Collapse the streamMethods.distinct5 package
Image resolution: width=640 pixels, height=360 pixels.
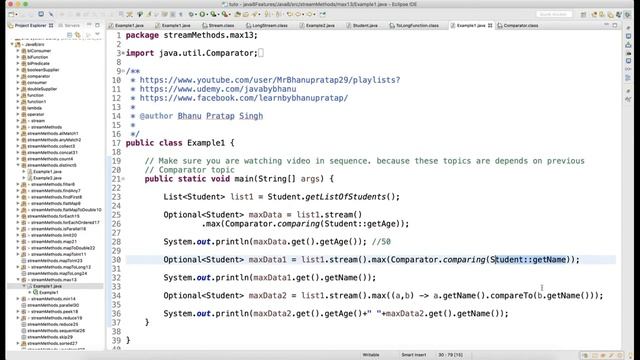pos(18,165)
